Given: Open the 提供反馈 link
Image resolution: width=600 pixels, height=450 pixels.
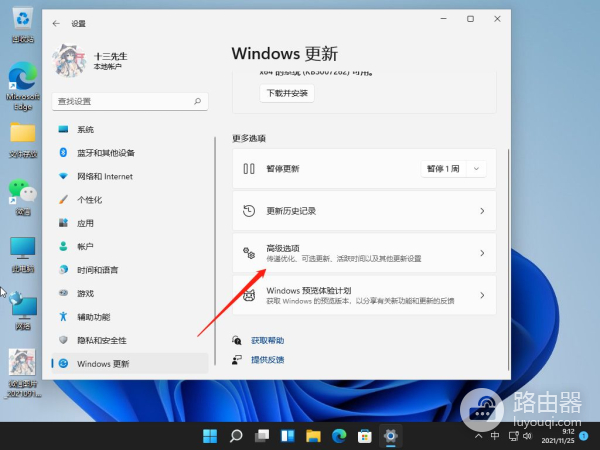Looking at the screenshot, I should click(x=267, y=359).
